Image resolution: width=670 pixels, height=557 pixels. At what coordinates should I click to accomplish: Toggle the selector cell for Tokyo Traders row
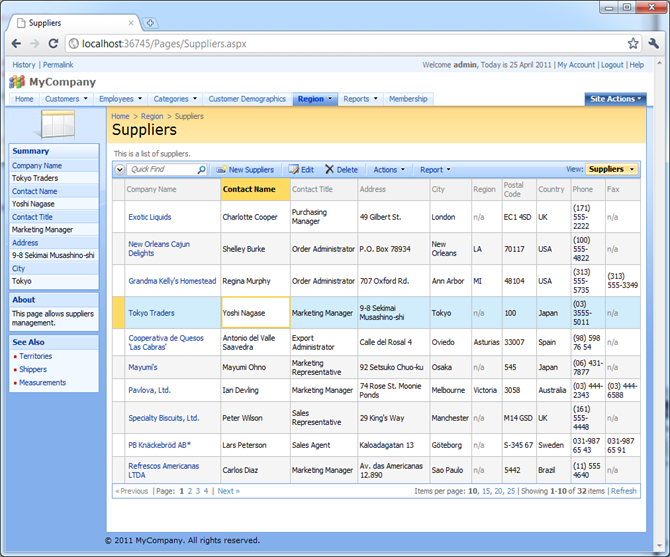[x=119, y=313]
